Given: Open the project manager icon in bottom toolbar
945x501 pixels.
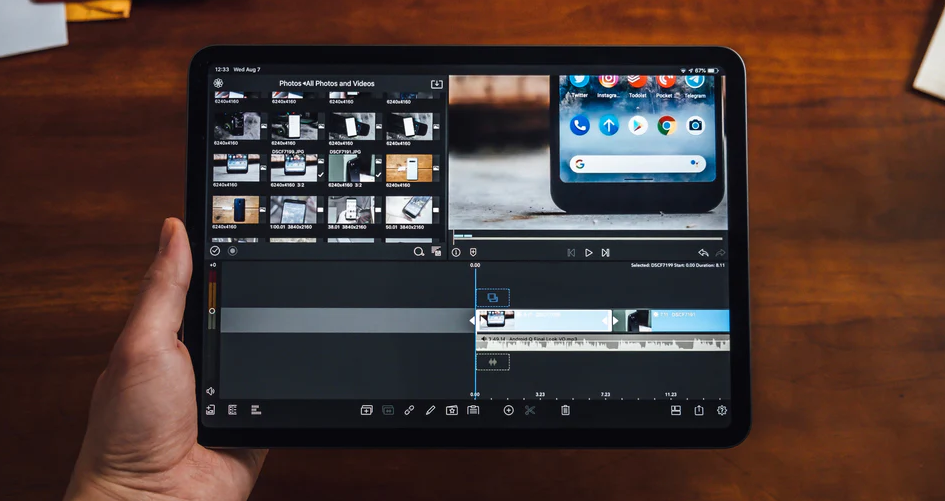Looking at the screenshot, I should coord(210,410).
